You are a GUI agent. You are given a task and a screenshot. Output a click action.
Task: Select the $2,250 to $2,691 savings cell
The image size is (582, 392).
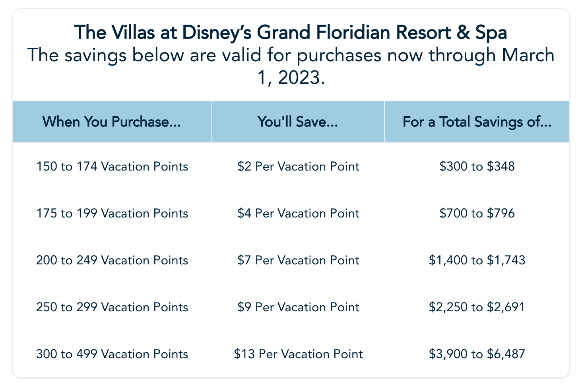click(477, 307)
